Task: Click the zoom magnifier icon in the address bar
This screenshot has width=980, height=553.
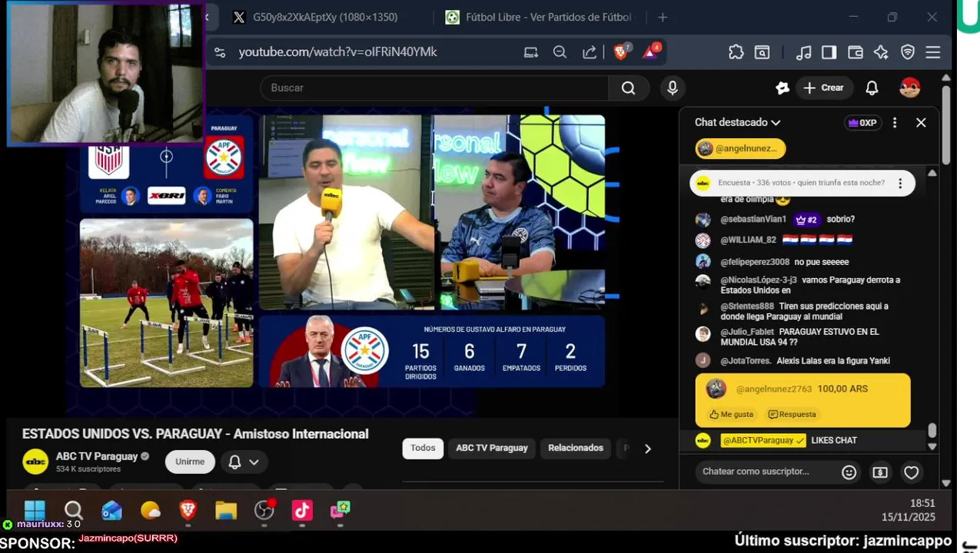Action: (x=560, y=52)
